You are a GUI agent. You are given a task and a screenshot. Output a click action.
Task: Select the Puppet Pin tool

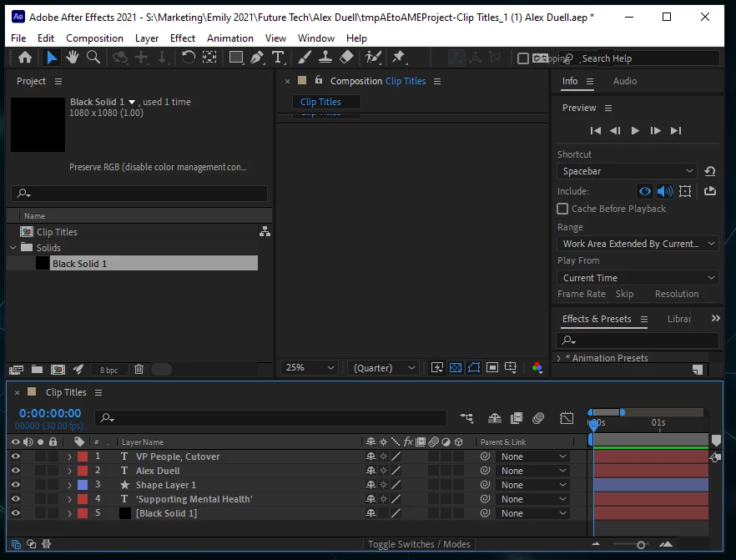(399, 58)
